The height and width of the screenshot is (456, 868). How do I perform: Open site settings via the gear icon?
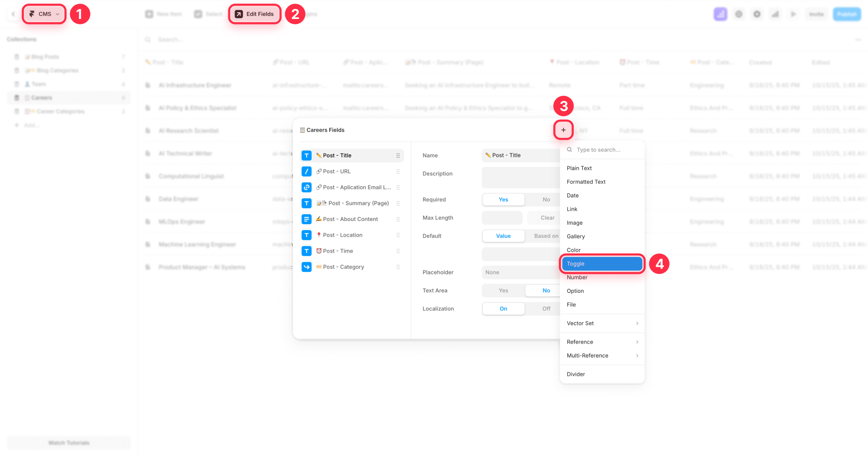[x=757, y=14]
